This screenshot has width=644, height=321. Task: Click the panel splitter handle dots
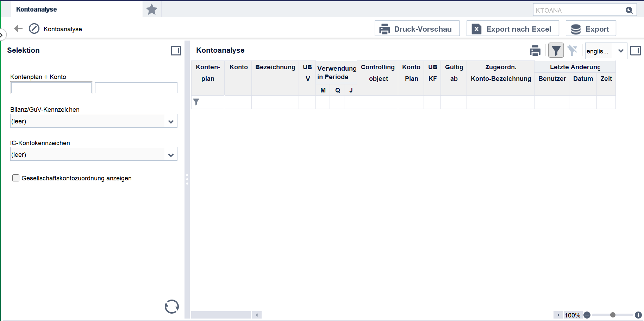click(x=187, y=179)
